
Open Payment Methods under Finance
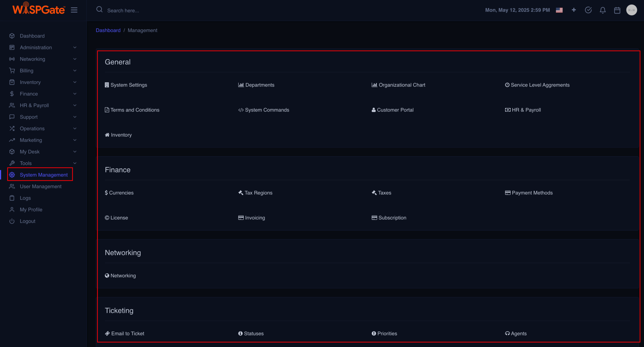coord(532,193)
